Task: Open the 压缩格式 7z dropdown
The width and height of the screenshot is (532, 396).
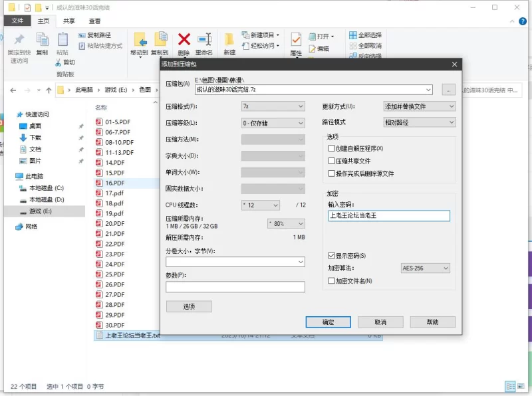Action: 273,106
